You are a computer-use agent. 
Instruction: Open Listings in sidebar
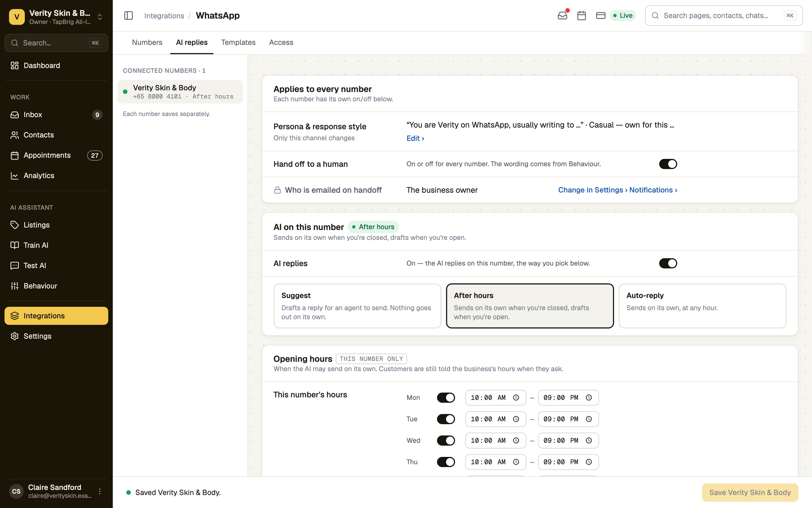pyautogui.click(x=56, y=225)
